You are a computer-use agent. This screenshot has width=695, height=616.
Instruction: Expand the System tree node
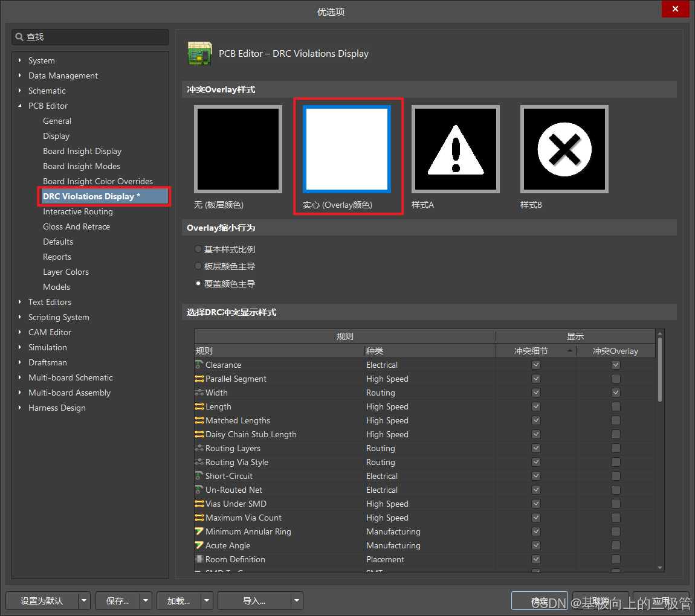[x=19, y=60]
